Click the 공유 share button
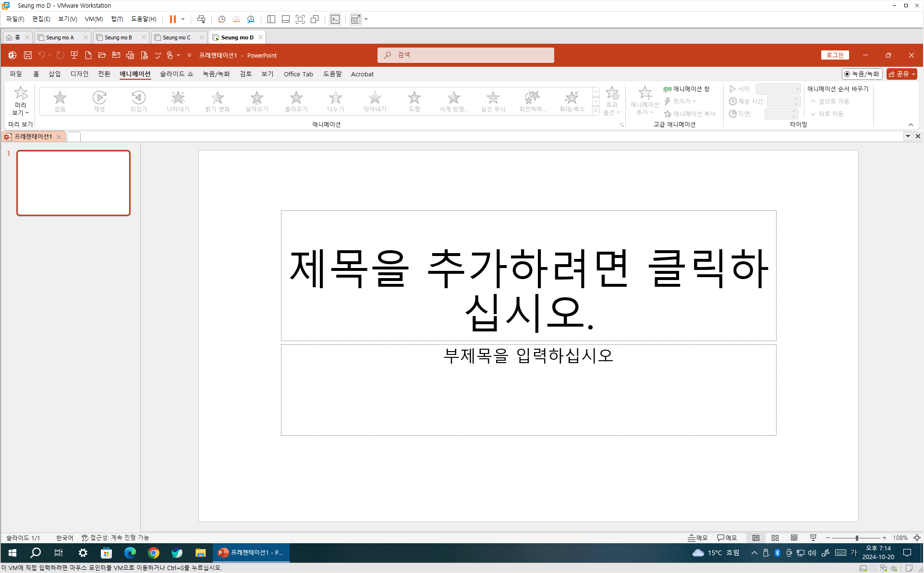This screenshot has height=573, width=924. pos(901,74)
